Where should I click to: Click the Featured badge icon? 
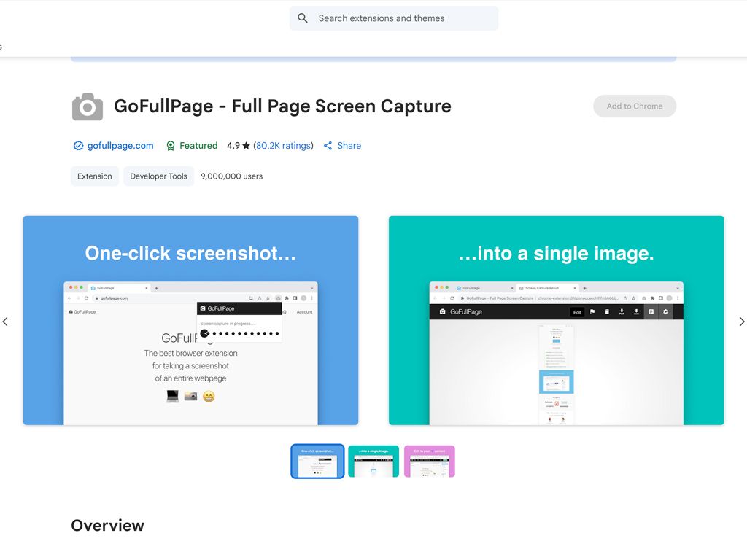(x=171, y=146)
